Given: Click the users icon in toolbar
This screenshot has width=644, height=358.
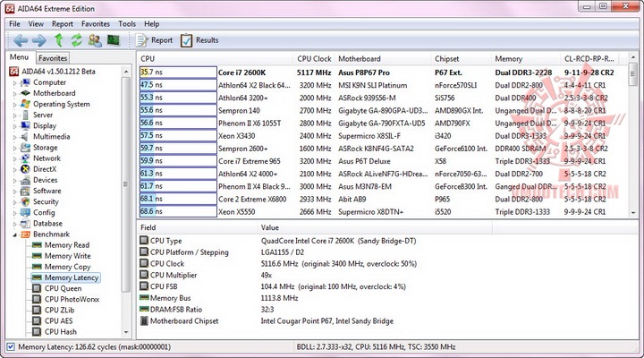Looking at the screenshot, I should coord(95,40).
